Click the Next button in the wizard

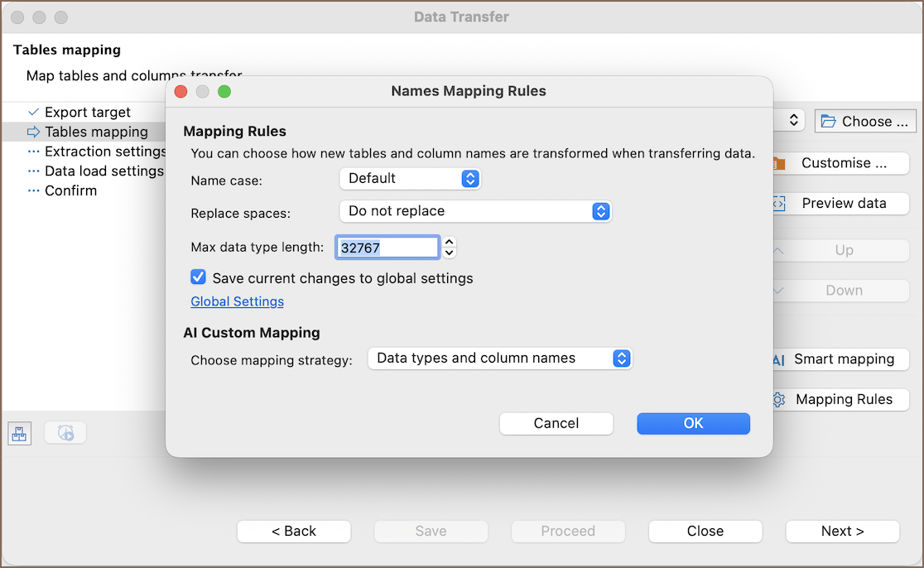pyautogui.click(x=842, y=532)
